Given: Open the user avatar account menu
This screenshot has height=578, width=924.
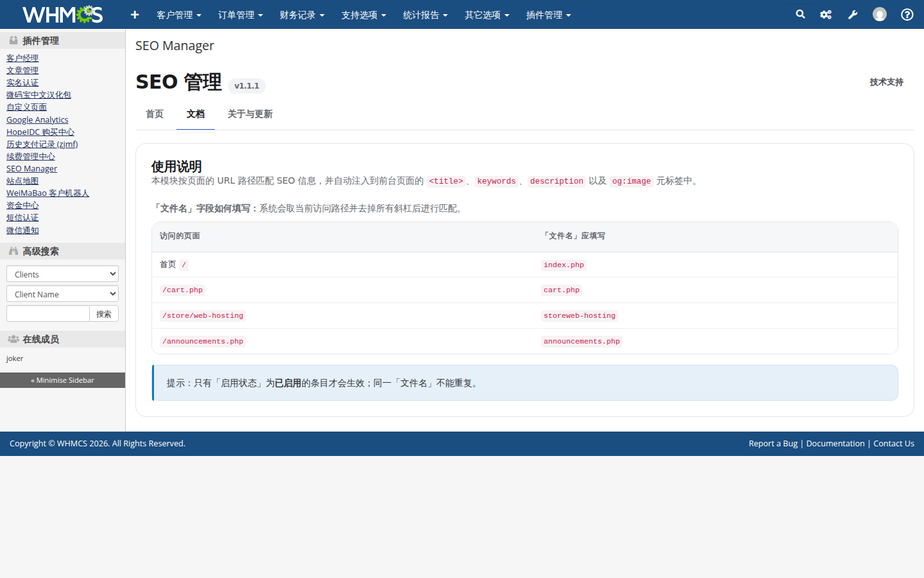Looking at the screenshot, I should (x=880, y=14).
